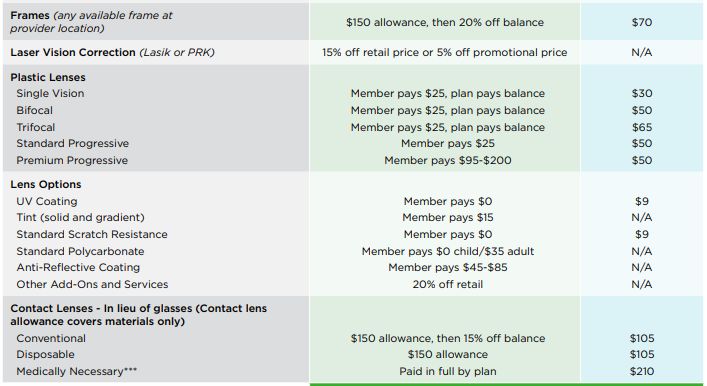Click Member pays $95-$200 text
The height and width of the screenshot is (386, 707).
(448, 160)
